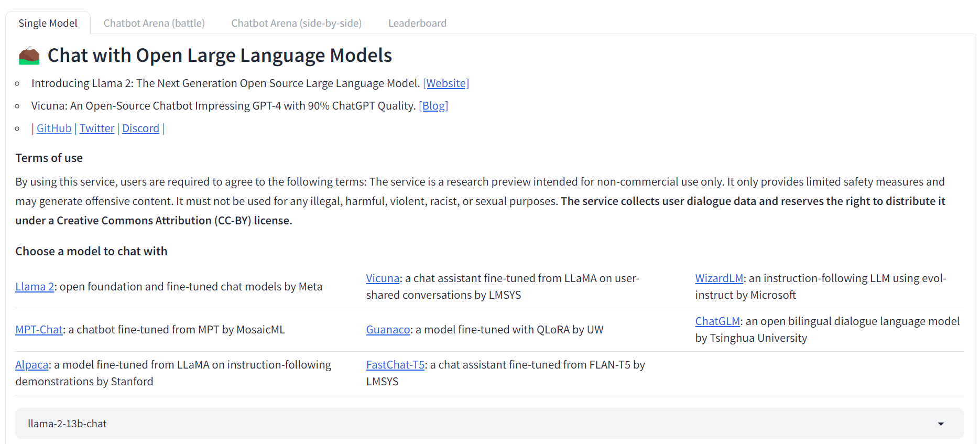Go to the Leaderboard tab
Image resolution: width=980 pixels, height=444 pixels.
(417, 23)
